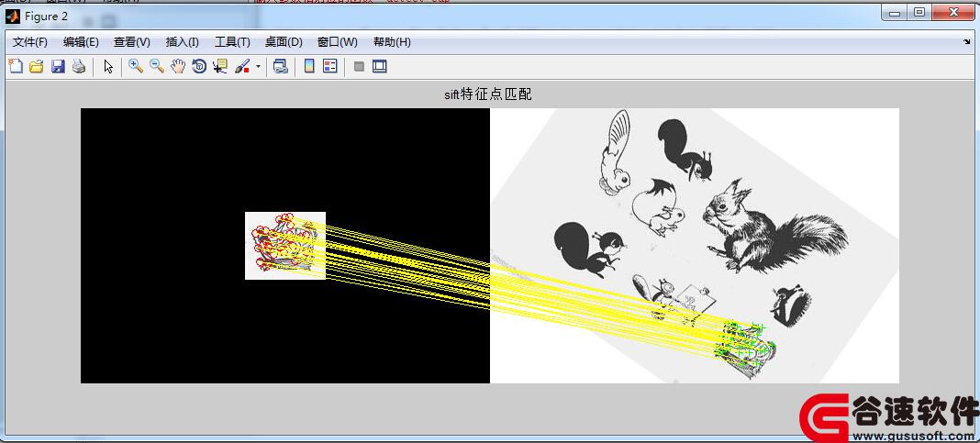
Task: Click the large squirrel in the right image
Action: [775, 227]
